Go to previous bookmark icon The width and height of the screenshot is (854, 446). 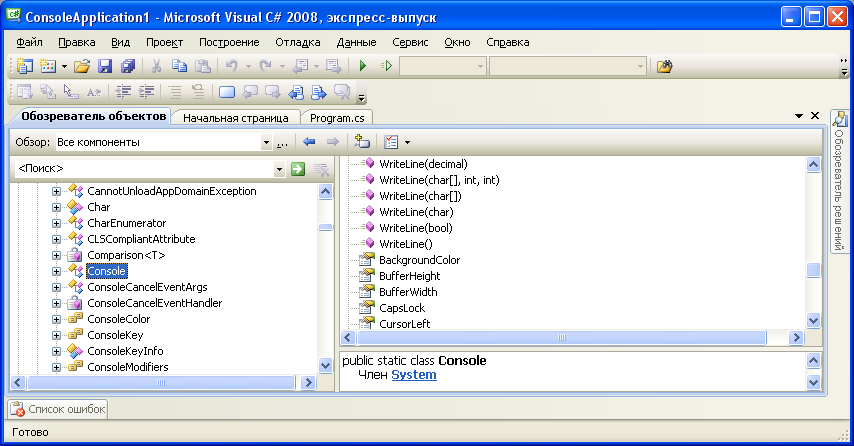click(x=250, y=92)
